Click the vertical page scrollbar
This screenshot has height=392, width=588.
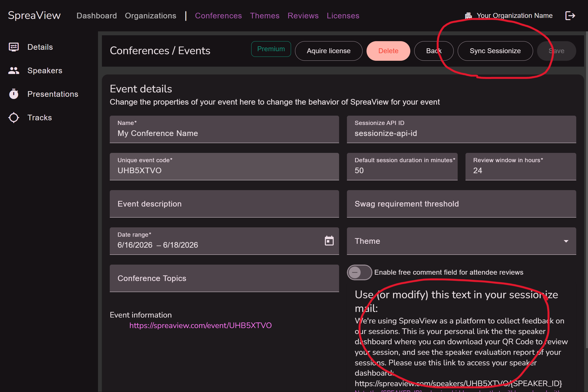587,190
